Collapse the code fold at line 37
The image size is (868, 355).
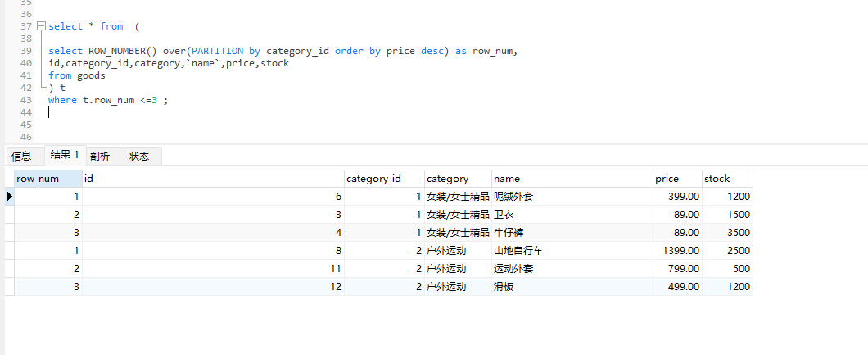click(x=40, y=26)
